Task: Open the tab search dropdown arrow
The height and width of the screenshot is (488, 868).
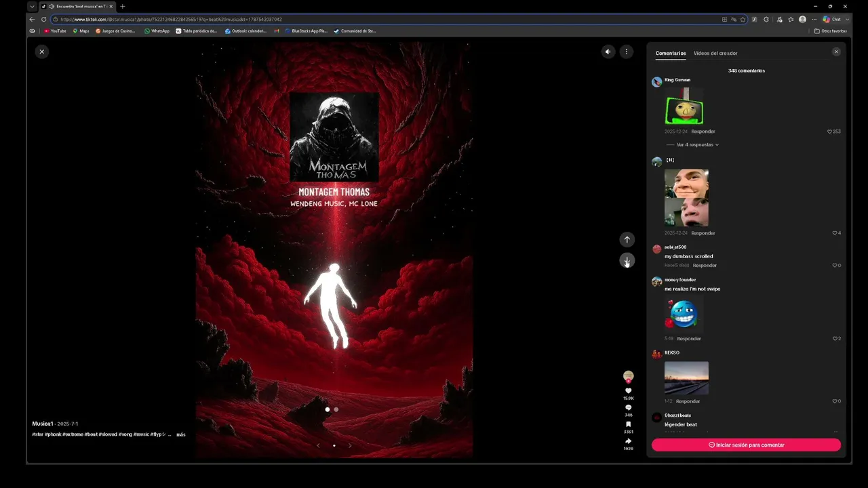Action: (32, 6)
